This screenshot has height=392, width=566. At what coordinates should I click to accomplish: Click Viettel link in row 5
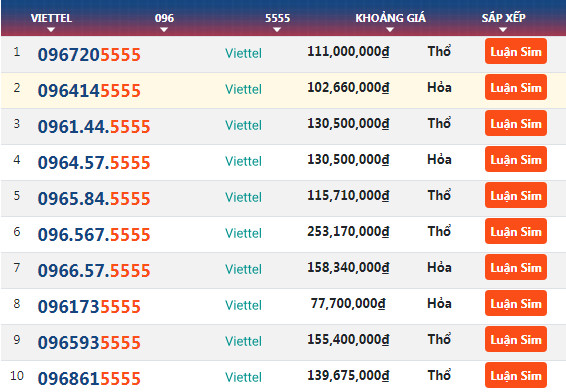pyautogui.click(x=243, y=197)
